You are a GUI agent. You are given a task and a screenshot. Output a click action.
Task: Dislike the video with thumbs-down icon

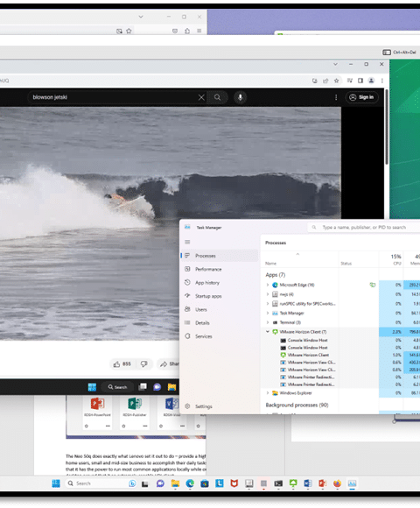(144, 364)
